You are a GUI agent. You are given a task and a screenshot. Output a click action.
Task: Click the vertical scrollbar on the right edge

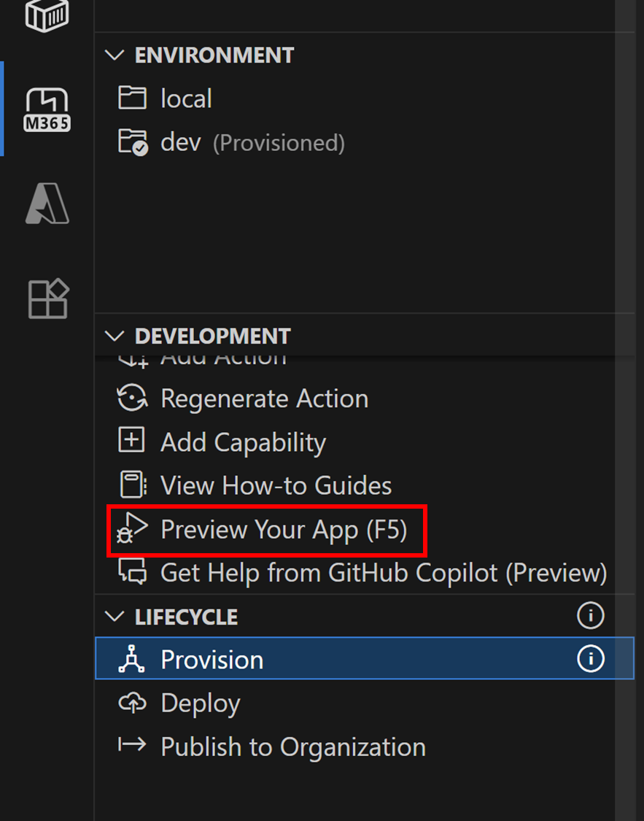coord(624,410)
